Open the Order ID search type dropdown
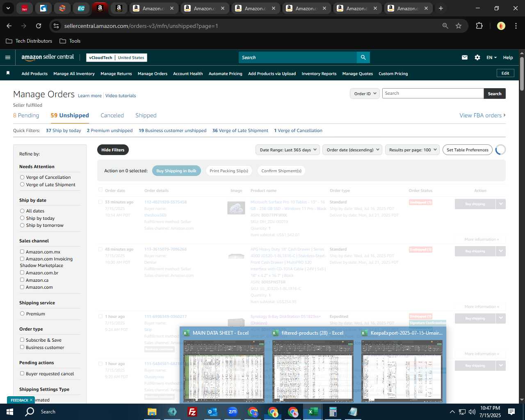Image resolution: width=525 pixels, height=420 pixels. coord(365,94)
